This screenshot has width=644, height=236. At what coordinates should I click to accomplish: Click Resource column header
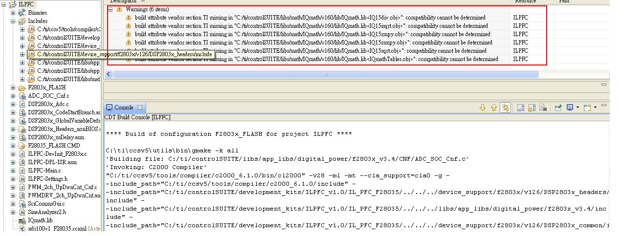[533, 1]
